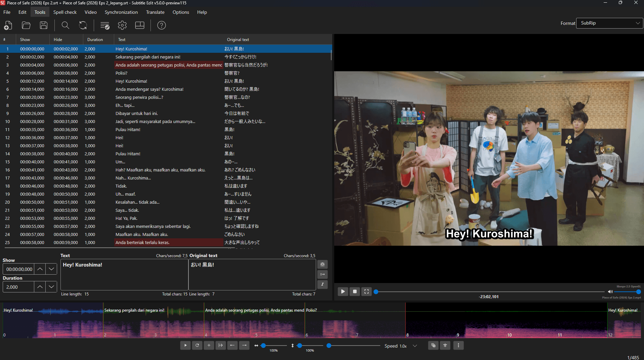Adjust the horizontal waveform zoom slider
The width and height of the screenshot is (644, 360).
click(273, 346)
